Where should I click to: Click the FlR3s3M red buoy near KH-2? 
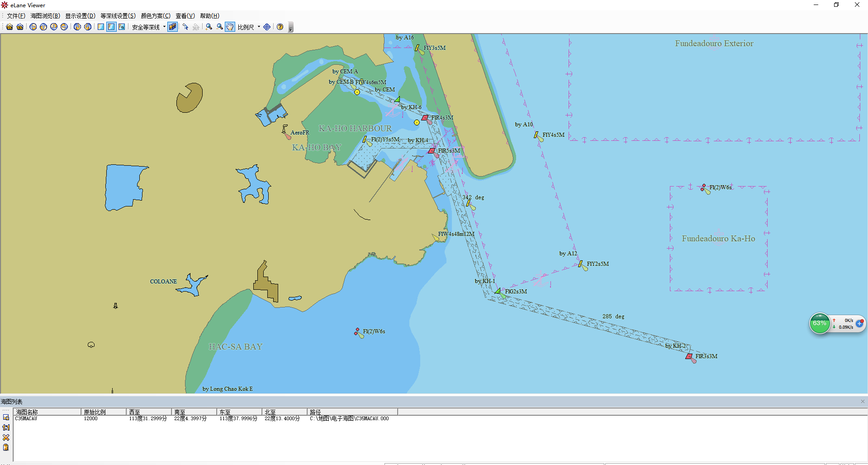[690, 357]
